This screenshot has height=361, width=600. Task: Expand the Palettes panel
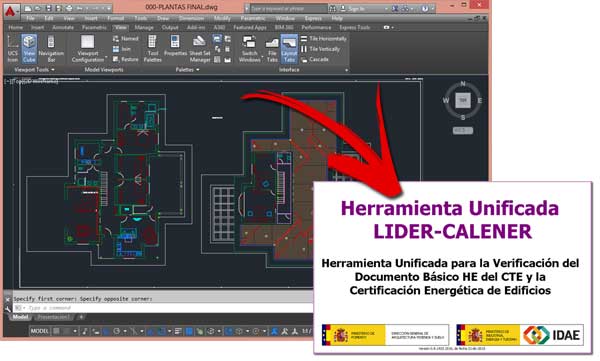(x=187, y=70)
